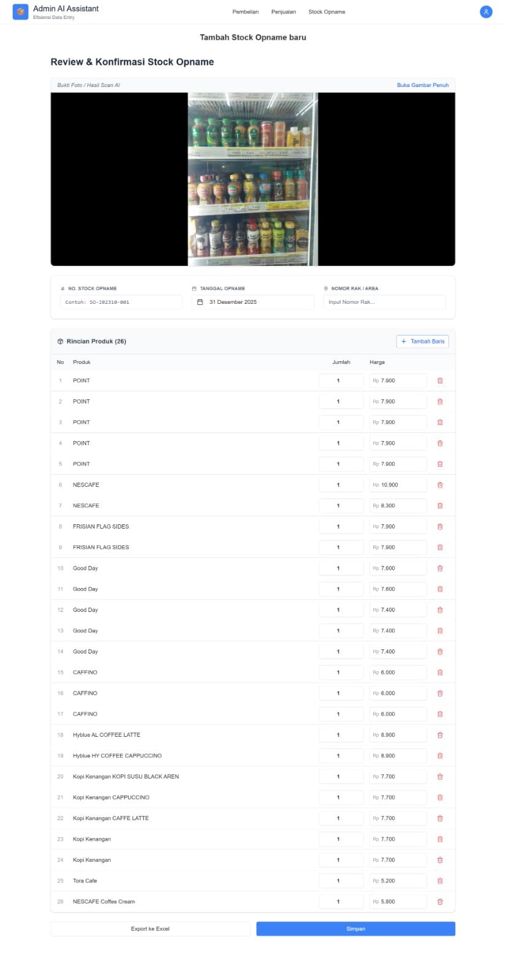Screen dimensions: 506x980
Task: Click product name Hyblue AL COFFEE LATTE
Action: coord(107,735)
